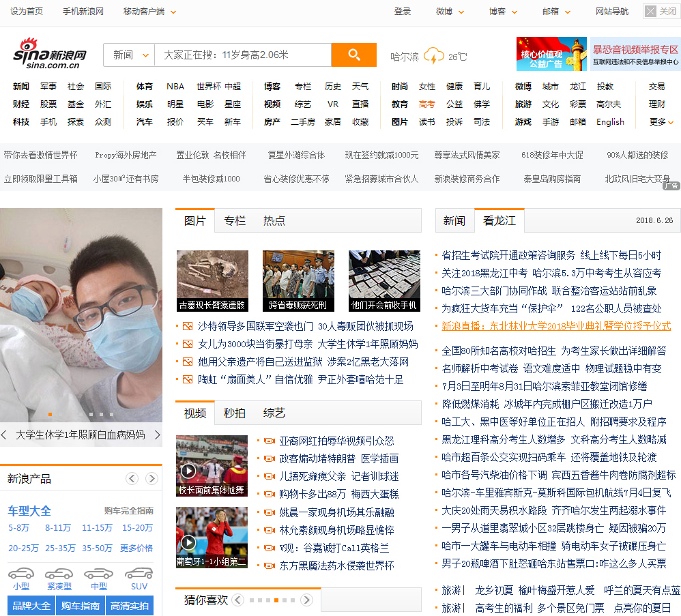Switch to the 看龙江 tab
This screenshot has height=616, width=681.
499,221
